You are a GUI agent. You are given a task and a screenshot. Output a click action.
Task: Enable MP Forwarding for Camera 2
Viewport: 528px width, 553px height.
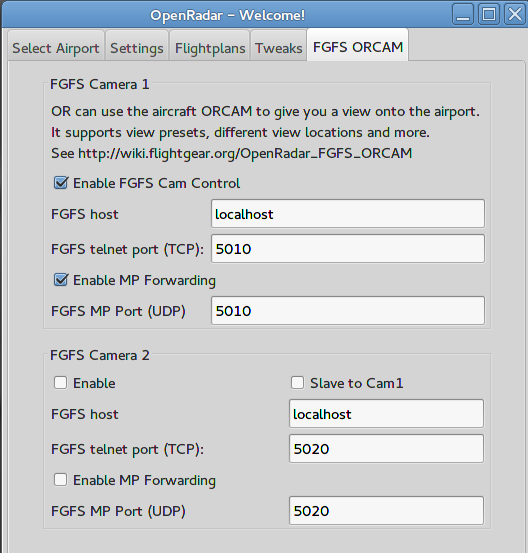[60, 480]
